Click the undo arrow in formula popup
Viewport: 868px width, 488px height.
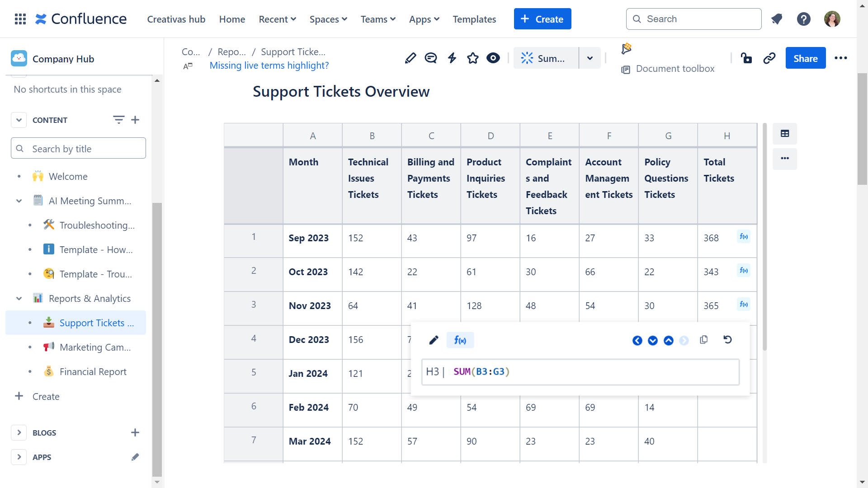point(727,340)
